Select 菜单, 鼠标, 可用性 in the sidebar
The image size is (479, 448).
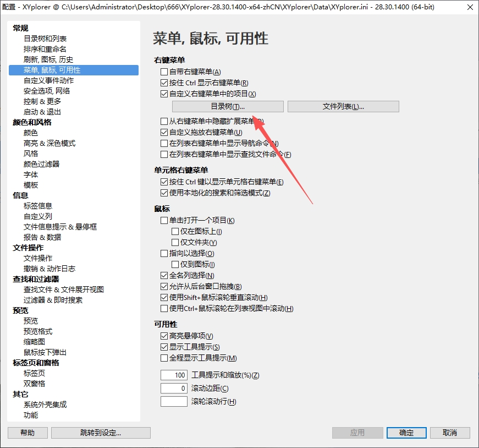click(74, 70)
